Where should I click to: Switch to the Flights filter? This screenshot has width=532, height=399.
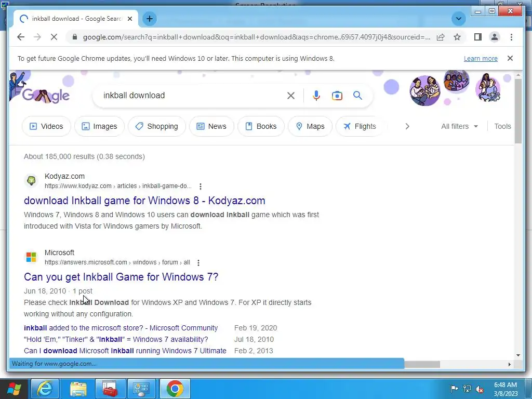360,126
